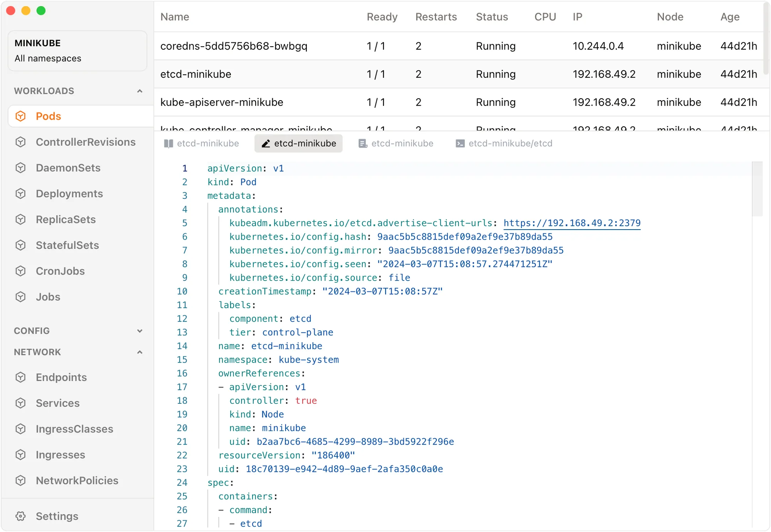
Task: Expand the CONFIG section chevron
Action: click(x=140, y=331)
